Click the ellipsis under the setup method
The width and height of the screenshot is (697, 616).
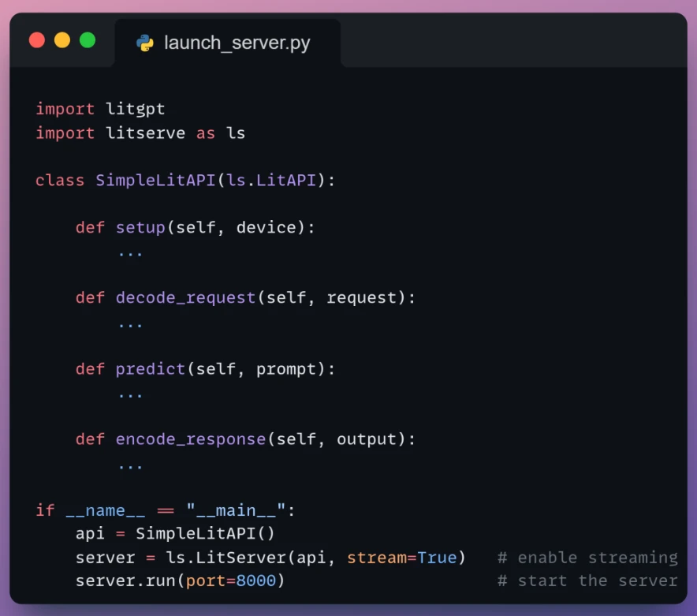coord(130,254)
